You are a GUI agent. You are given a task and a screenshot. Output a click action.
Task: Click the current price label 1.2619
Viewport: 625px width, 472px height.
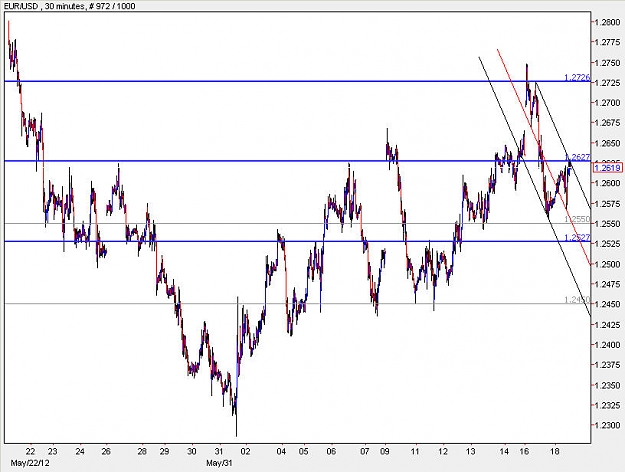607,168
